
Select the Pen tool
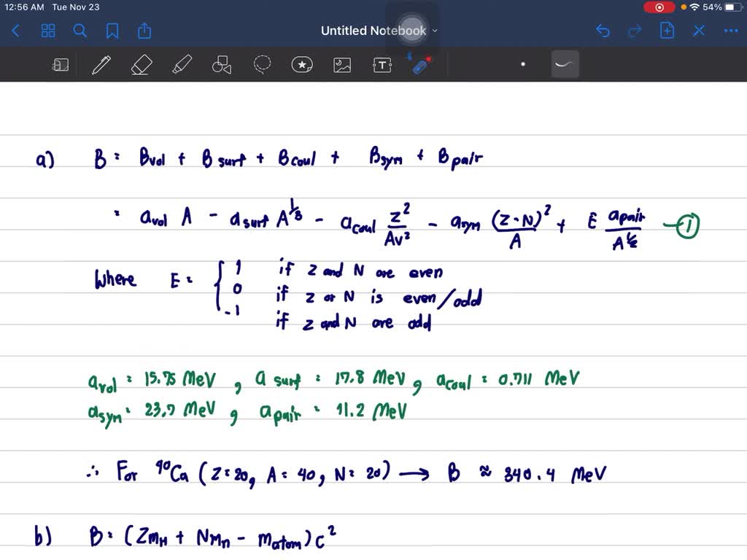click(x=101, y=64)
